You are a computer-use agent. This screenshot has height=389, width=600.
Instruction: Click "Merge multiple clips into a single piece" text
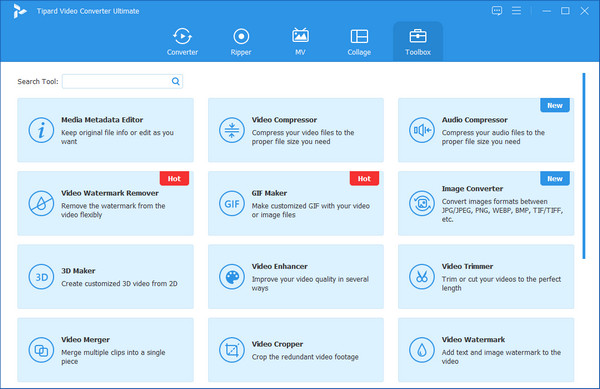pos(113,357)
